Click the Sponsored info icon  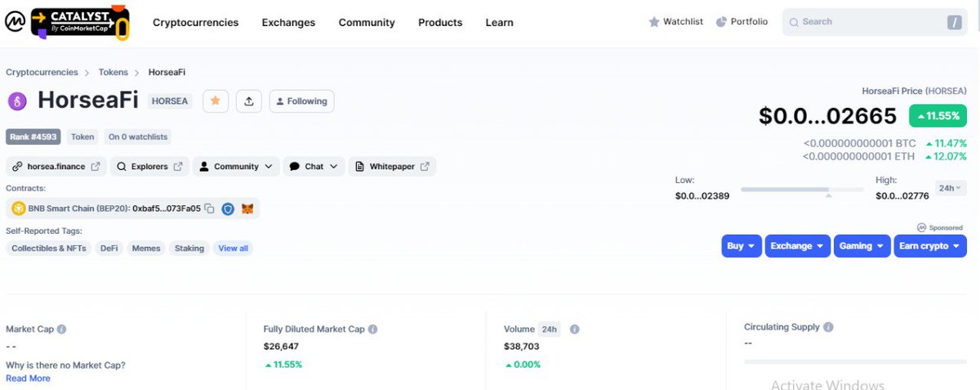(922, 227)
